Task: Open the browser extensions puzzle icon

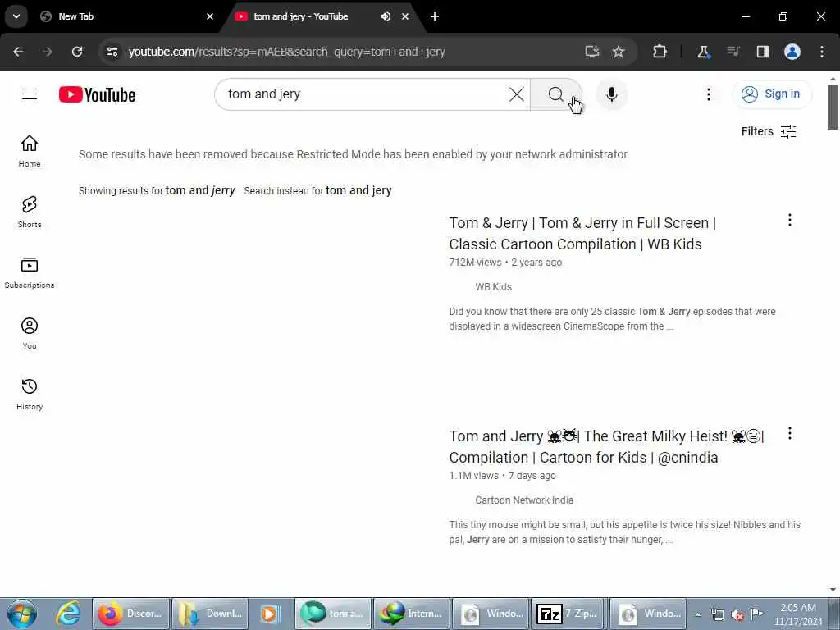Action: point(660,52)
